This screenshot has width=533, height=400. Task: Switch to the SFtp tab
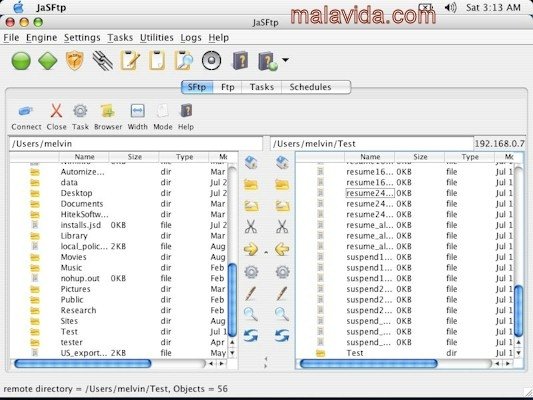197,87
